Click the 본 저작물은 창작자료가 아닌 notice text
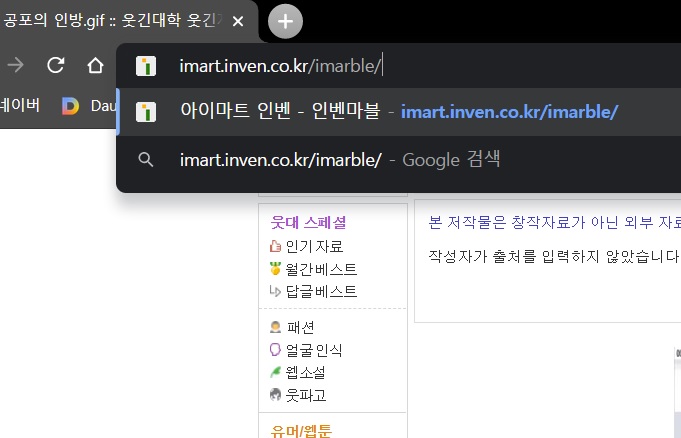 click(x=554, y=222)
